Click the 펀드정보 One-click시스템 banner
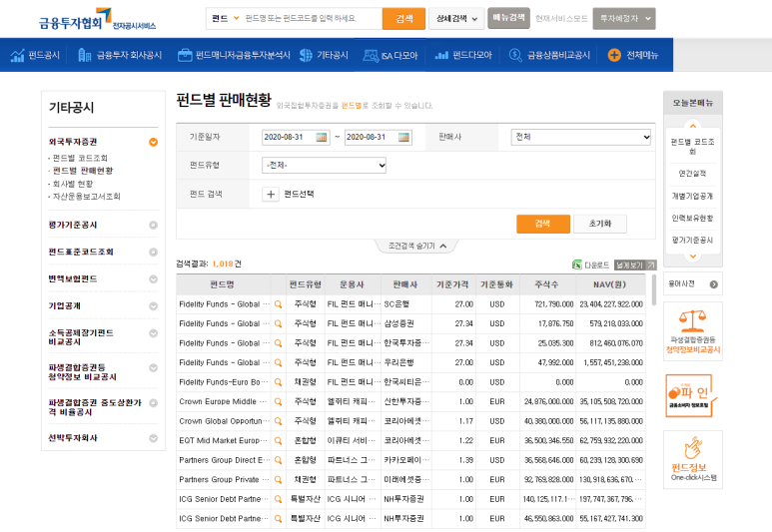 point(693,459)
